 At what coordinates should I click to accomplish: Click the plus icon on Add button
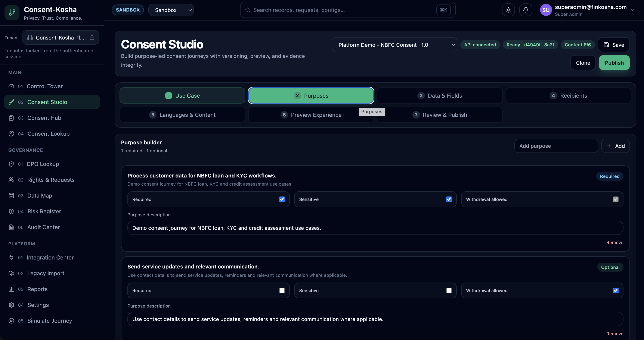(x=609, y=146)
